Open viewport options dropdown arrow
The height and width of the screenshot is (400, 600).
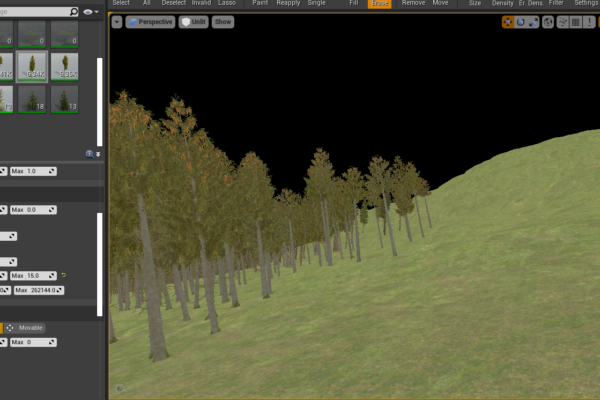(117, 22)
